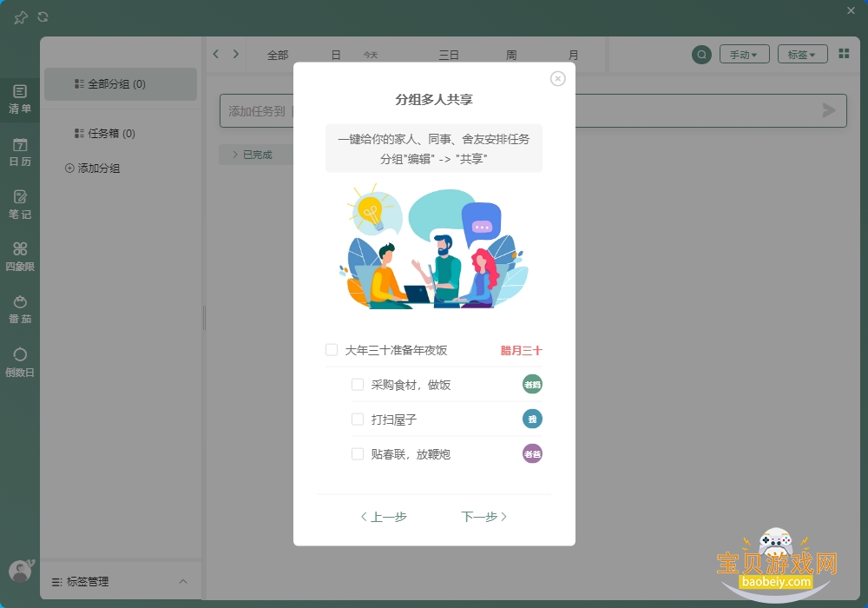The height and width of the screenshot is (608, 868).
Task: Open the 清单 list sidebar icon
Action: pos(20,100)
